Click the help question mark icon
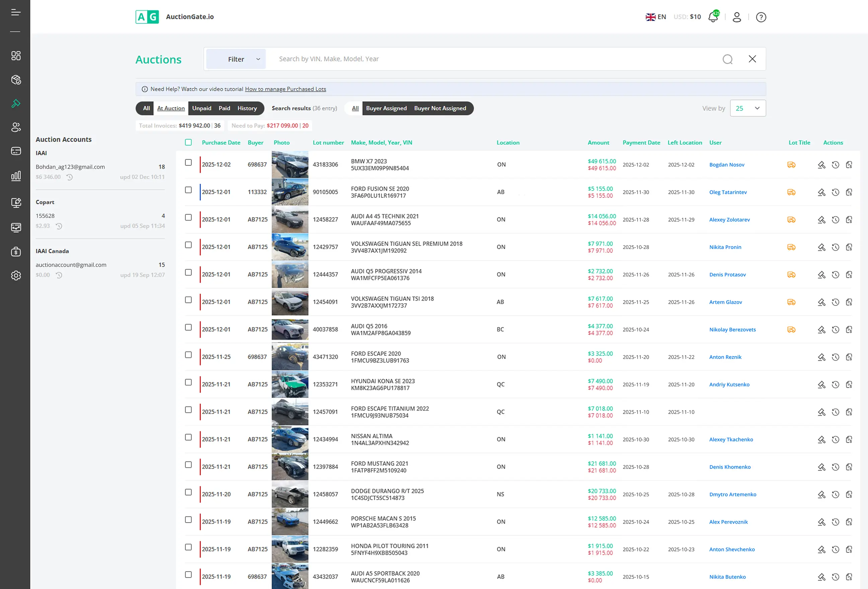 [761, 17]
